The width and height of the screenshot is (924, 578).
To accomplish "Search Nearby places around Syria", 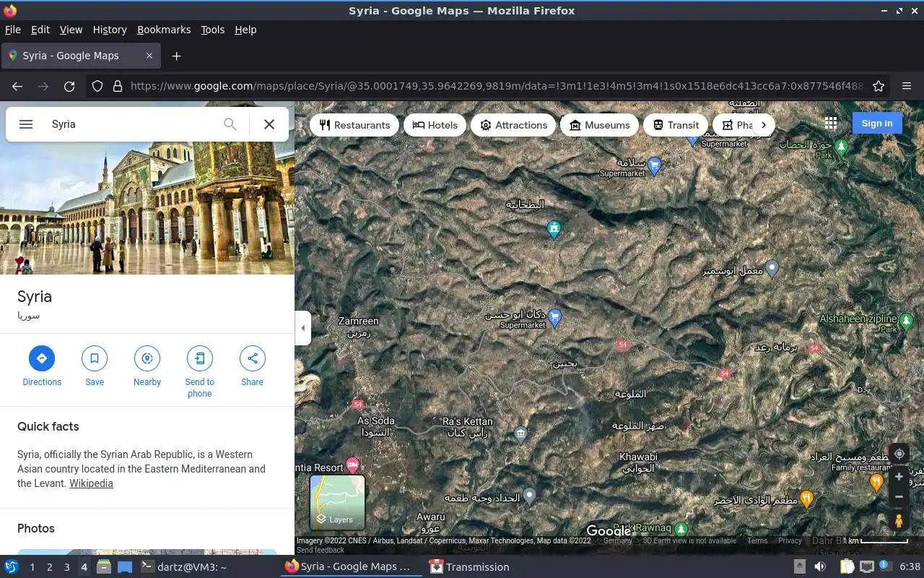I will pyautogui.click(x=147, y=367).
